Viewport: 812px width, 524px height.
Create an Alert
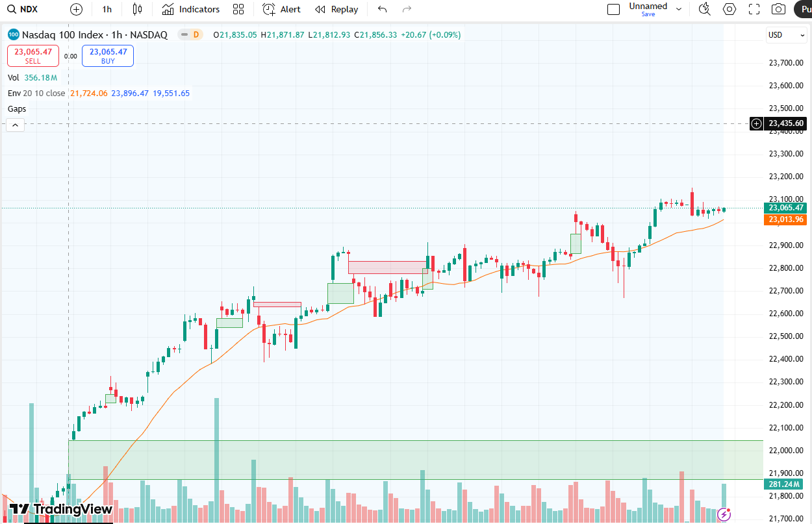point(282,9)
